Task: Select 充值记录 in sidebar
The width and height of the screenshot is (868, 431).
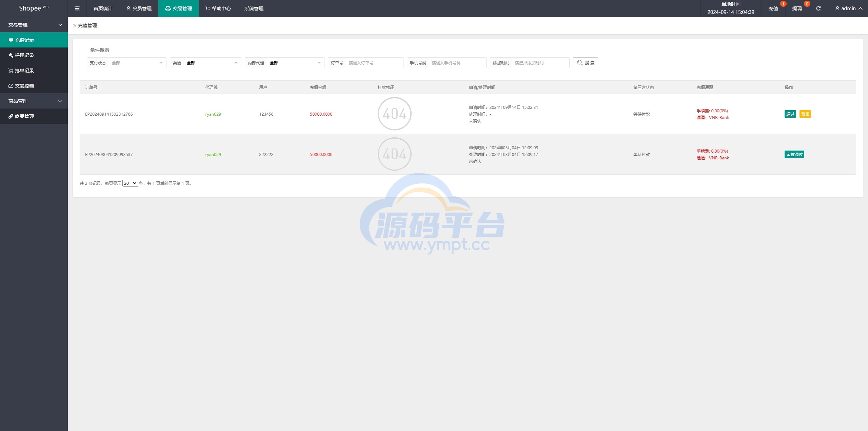Action: tap(34, 40)
